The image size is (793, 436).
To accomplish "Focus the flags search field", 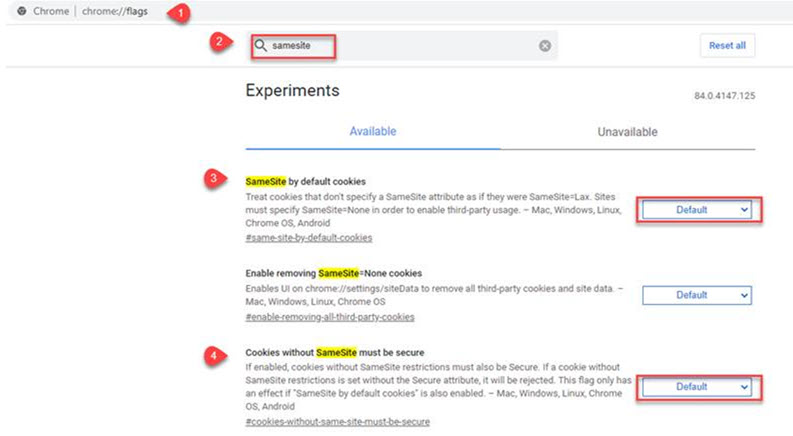I will [x=404, y=46].
